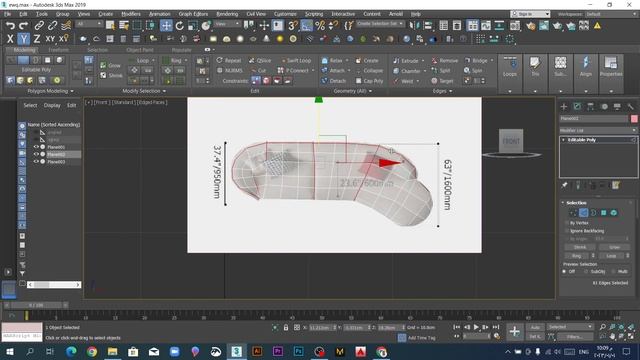640x360 pixels.
Task: Enable the Ignore Backfacing checkbox
Action: click(x=567, y=231)
